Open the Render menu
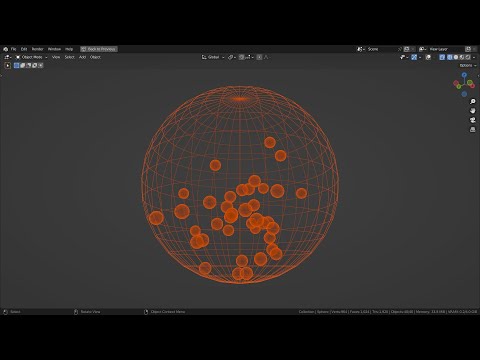 coord(37,49)
